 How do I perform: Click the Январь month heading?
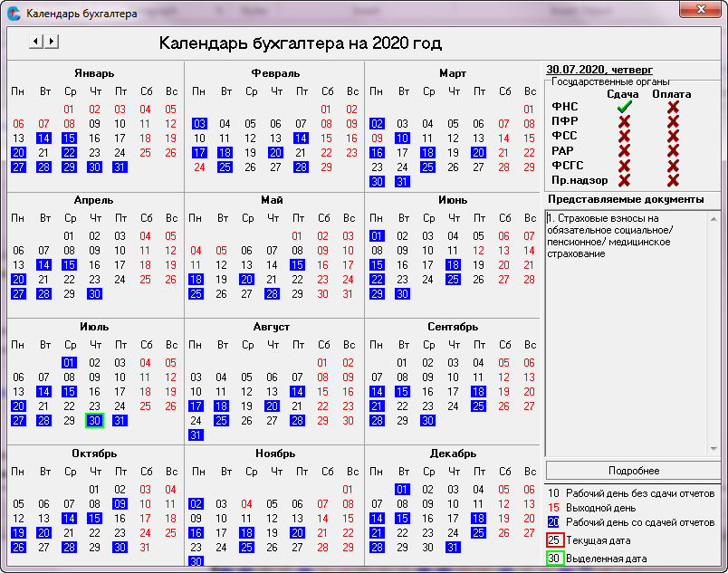pyautogui.click(x=94, y=73)
